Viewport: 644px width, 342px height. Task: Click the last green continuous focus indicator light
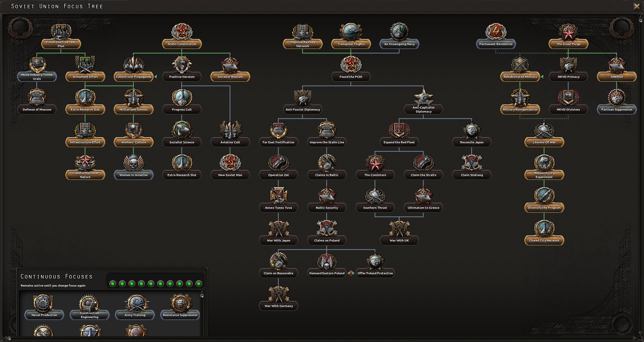[199, 284]
